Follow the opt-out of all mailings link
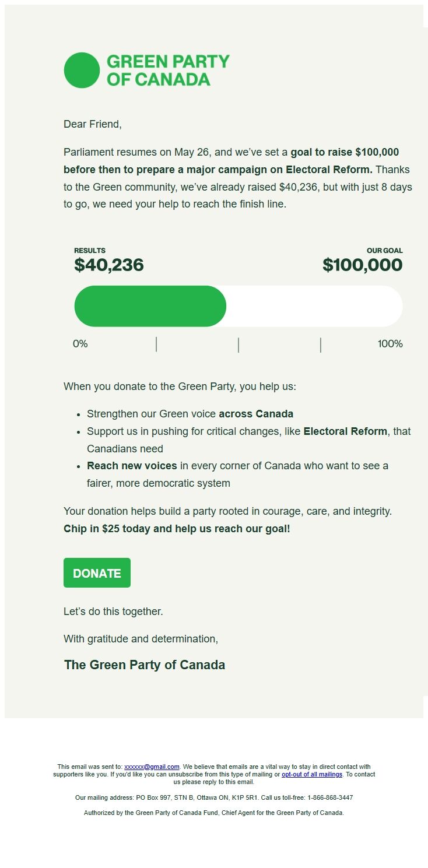Viewport: 428px width, 868px height. point(312,774)
